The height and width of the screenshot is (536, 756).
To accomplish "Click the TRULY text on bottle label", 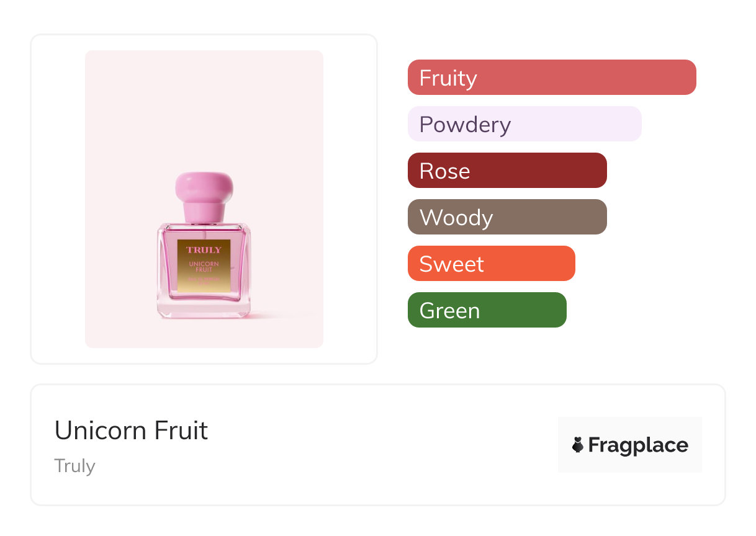I will (204, 250).
